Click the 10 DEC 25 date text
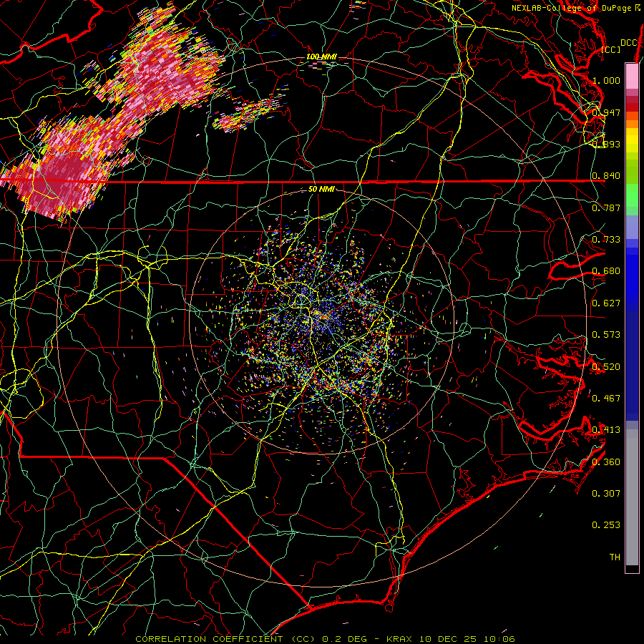The height and width of the screenshot is (644, 644). click(x=448, y=639)
